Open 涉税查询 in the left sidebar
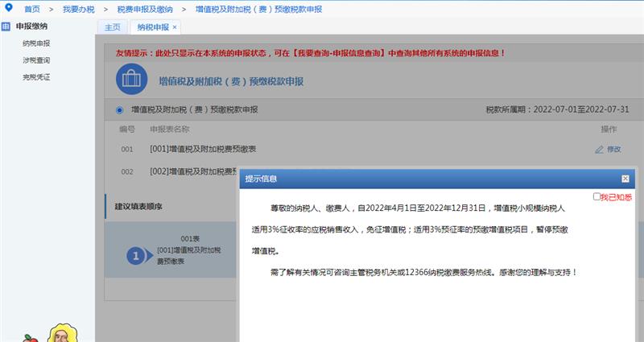 [x=36, y=60]
